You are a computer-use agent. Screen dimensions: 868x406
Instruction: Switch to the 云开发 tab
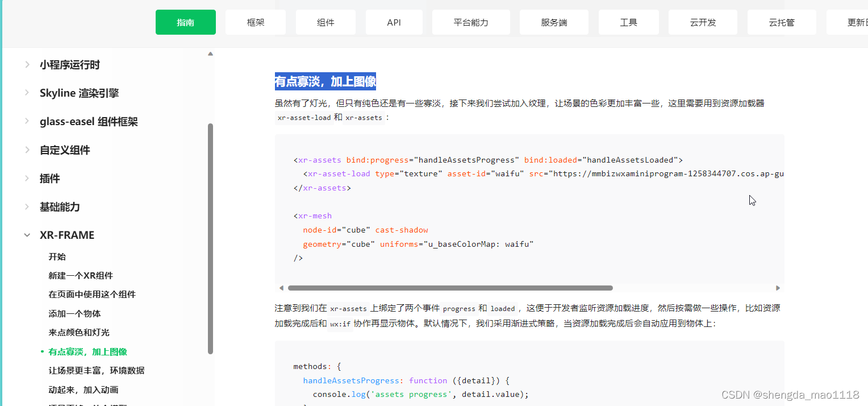(x=703, y=22)
